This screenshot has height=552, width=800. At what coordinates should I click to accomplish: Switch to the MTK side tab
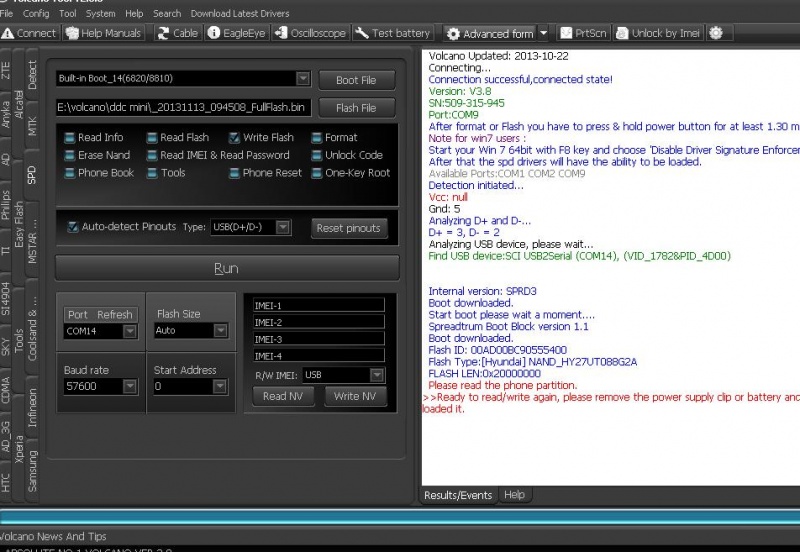[32, 125]
